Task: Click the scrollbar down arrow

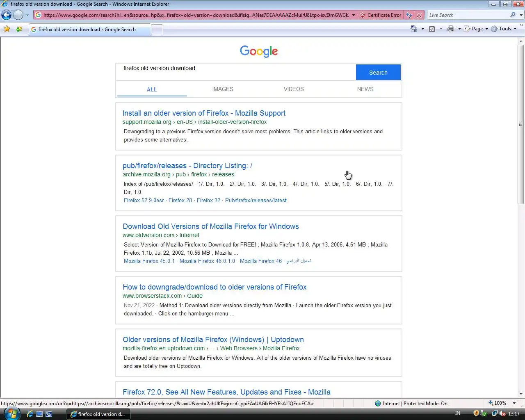Action: [x=521, y=394]
